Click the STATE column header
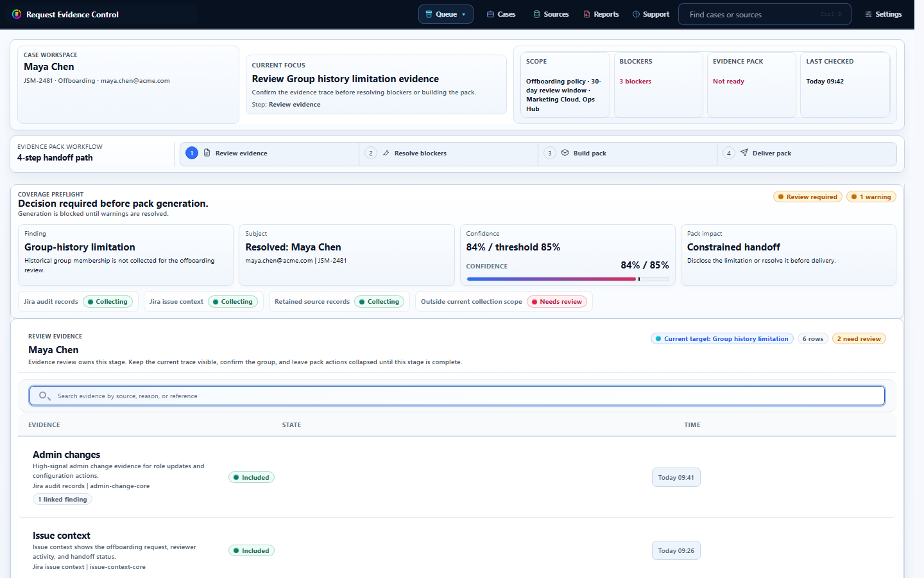Image resolution: width=924 pixels, height=578 pixels. click(291, 425)
